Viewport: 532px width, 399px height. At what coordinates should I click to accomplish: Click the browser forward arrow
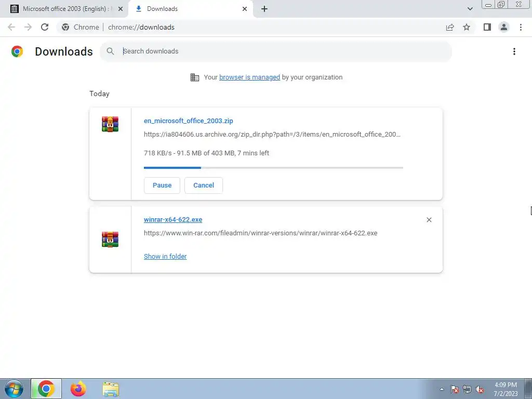tap(28, 27)
